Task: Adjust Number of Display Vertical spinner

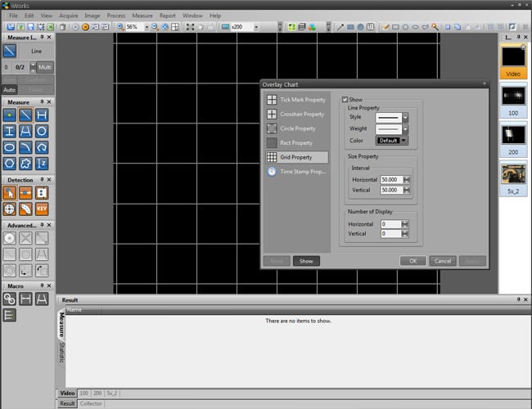Action: pyautogui.click(x=405, y=234)
